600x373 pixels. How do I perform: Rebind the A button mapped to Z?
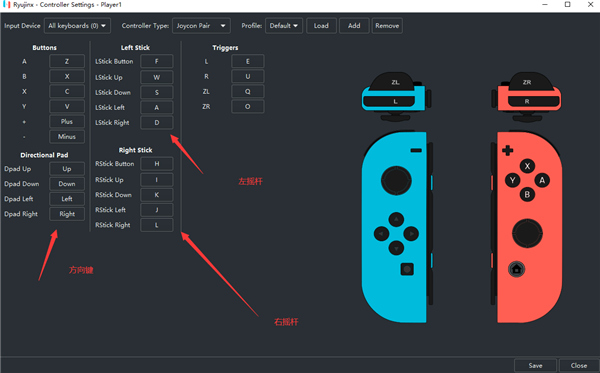[67, 61]
